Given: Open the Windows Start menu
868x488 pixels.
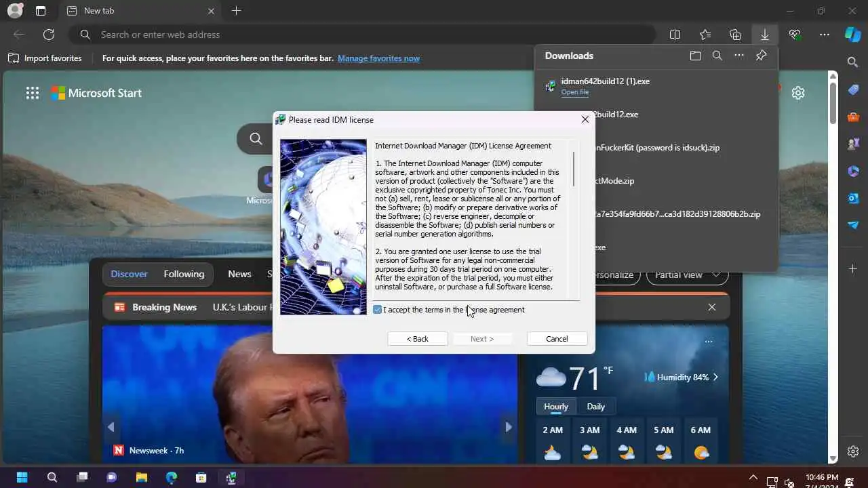Looking at the screenshot, I should (22, 478).
